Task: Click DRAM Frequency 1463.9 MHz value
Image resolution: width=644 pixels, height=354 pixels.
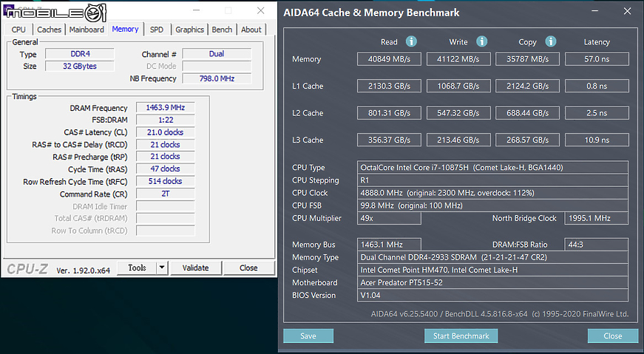Action: (165, 108)
